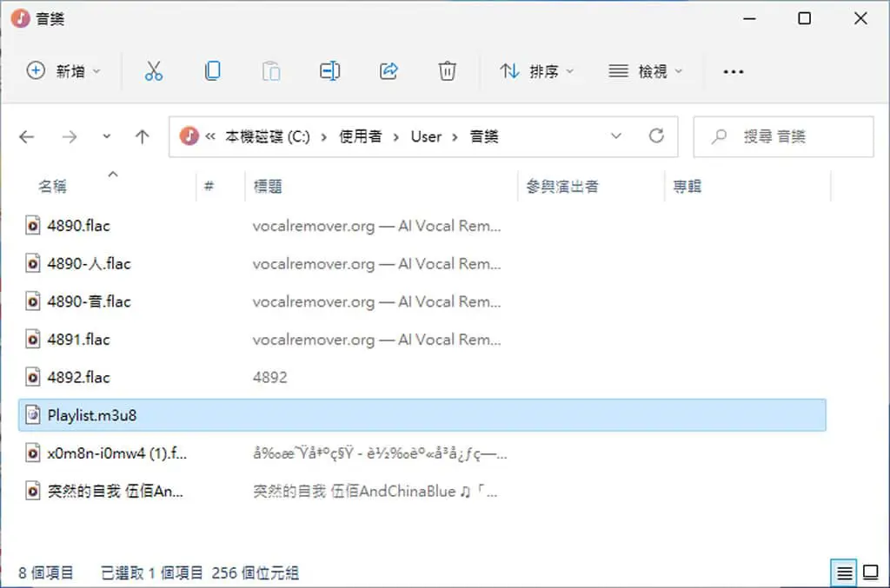Click the 搜尋 音樂 search box
This screenshot has width=890, height=588.
[x=783, y=136]
